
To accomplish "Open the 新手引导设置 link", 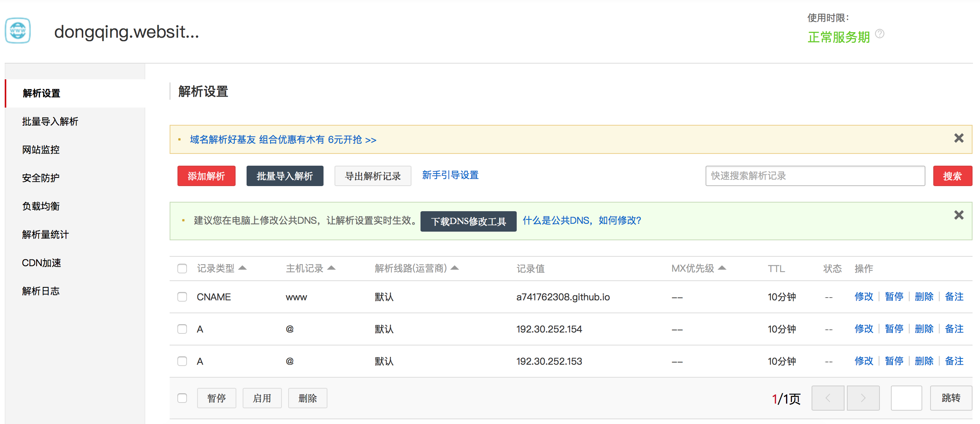I will coord(450,175).
